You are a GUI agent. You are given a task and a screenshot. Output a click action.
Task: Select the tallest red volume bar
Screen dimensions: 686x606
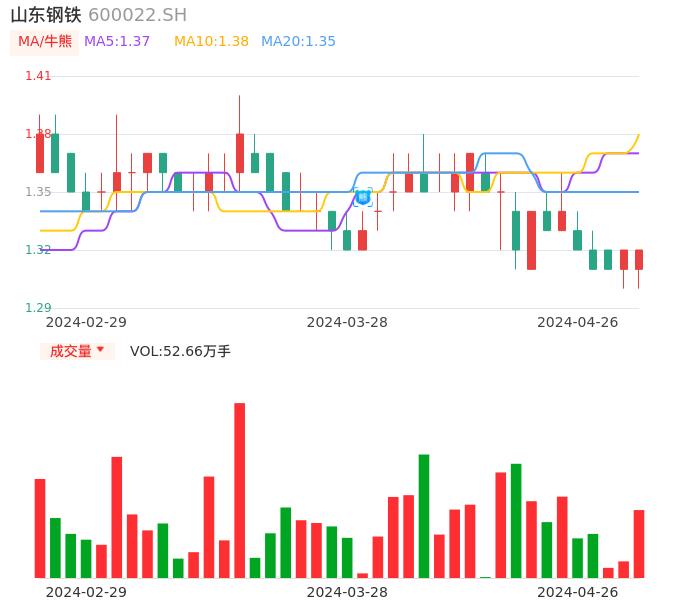click(x=240, y=490)
